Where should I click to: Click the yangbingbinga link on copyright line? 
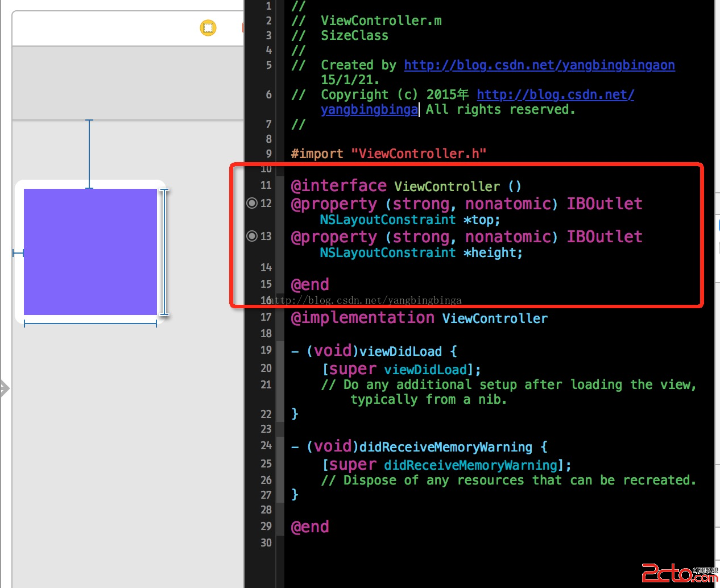(x=369, y=109)
